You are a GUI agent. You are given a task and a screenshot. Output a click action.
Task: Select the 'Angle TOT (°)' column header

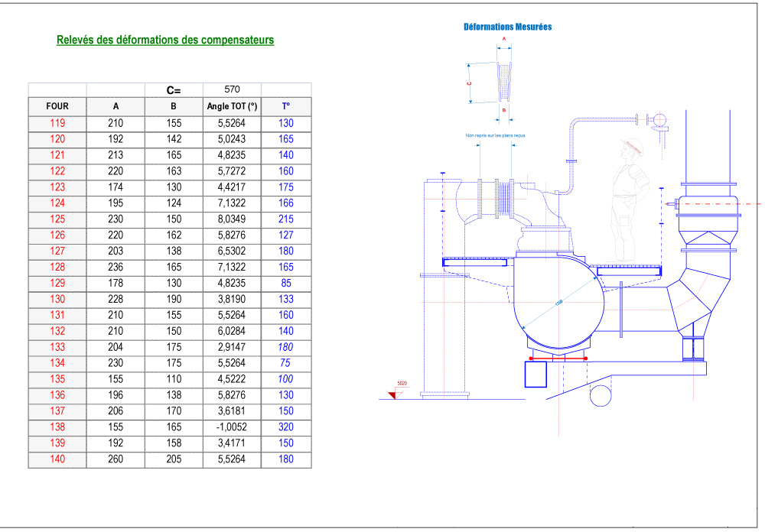pyautogui.click(x=232, y=106)
